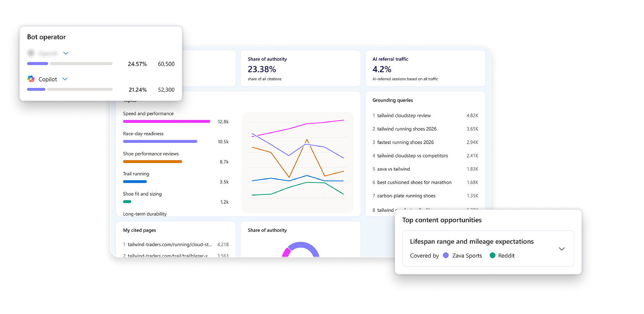Click the Top content opportunities heading
Viewport: 644px width, 314px height.
pos(442,220)
